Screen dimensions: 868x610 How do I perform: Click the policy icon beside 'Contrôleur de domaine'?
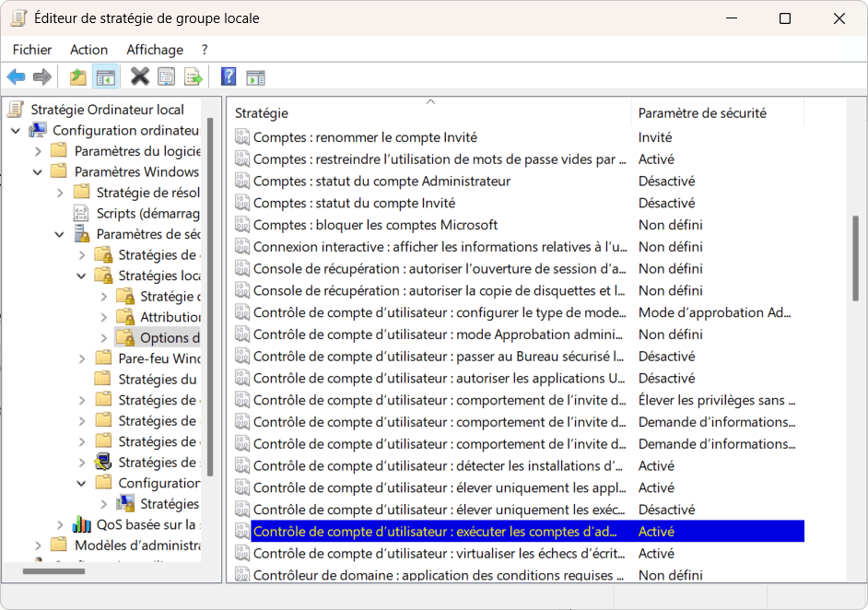(x=242, y=574)
